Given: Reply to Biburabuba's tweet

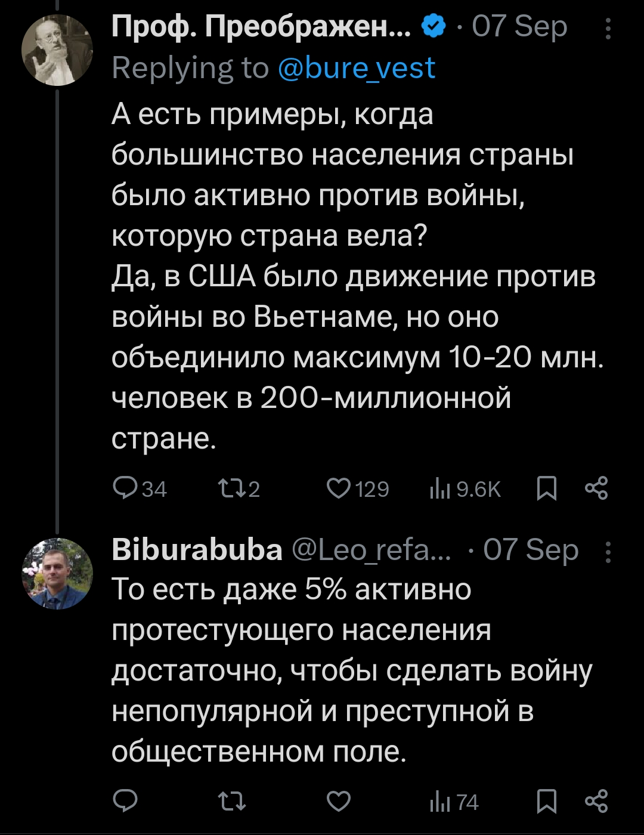Looking at the screenshot, I should (x=125, y=802).
